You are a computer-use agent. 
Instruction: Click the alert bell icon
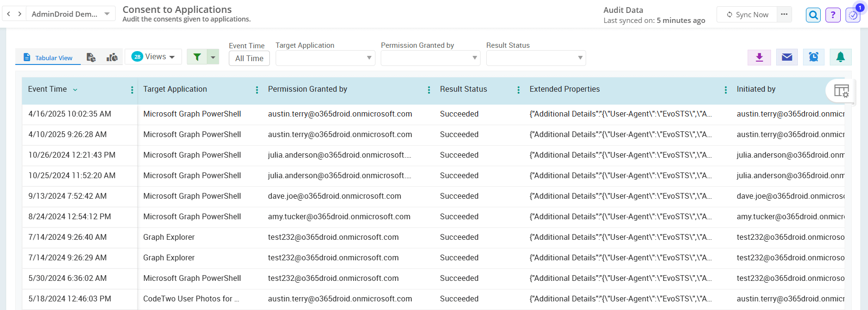840,57
